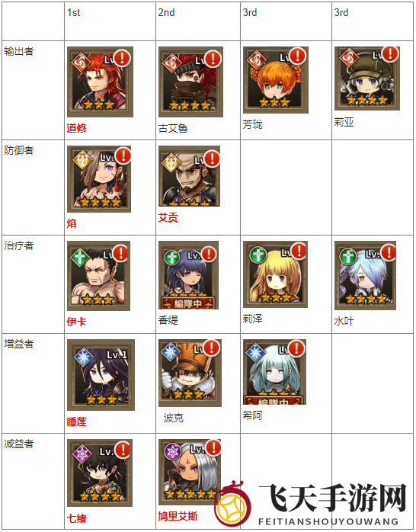Click the 道修 red-haired character portrait
Screen dimensions: 416x532
(x=100, y=82)
